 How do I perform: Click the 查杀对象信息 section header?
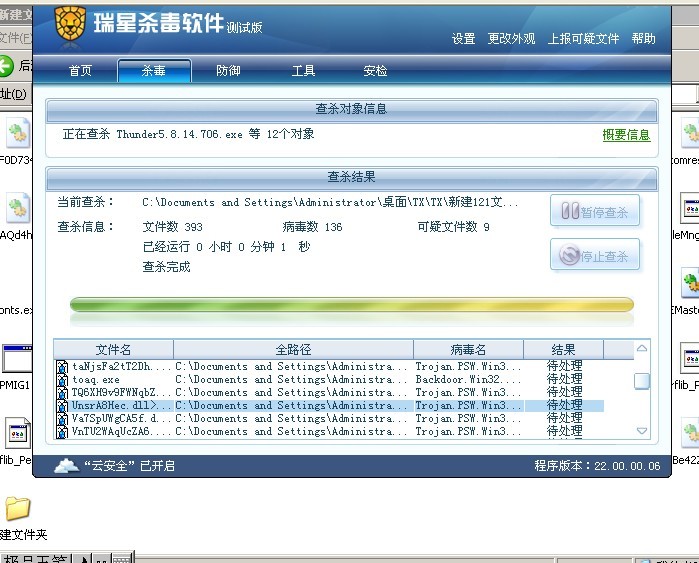(352, 110)
